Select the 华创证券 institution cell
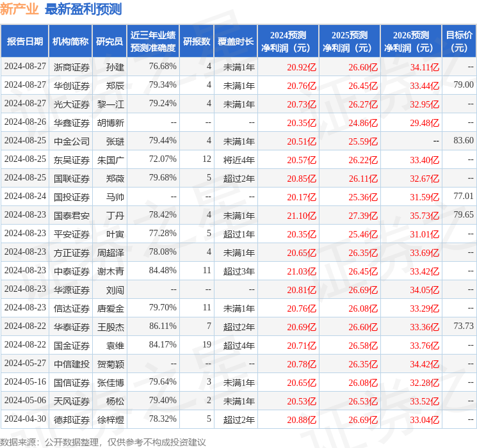Image resolution: width=477 pixels, height=448 pixels. click(x=72, y=86)
